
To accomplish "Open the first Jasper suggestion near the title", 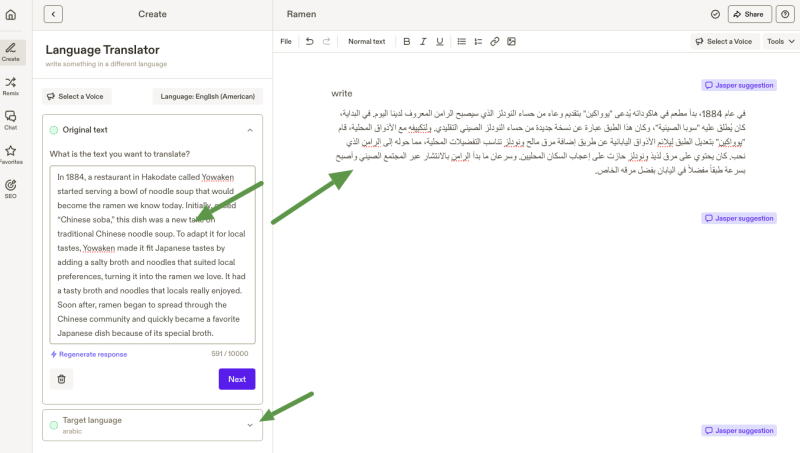I will point(739,85).
